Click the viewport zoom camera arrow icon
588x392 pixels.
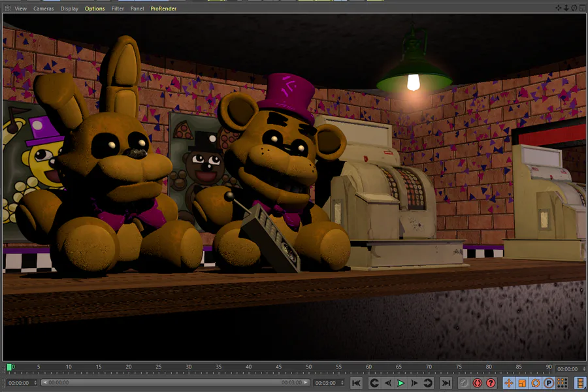[x=566, y=7]
